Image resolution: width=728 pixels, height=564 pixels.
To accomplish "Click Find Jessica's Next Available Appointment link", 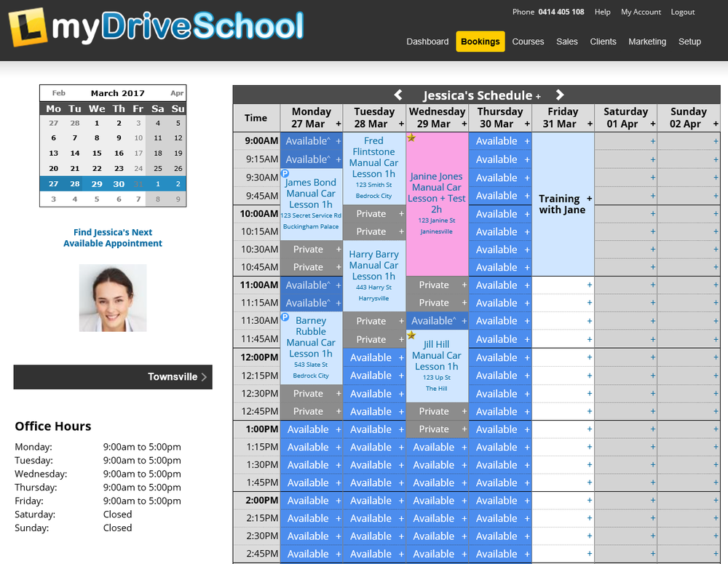I will [112, 237].
